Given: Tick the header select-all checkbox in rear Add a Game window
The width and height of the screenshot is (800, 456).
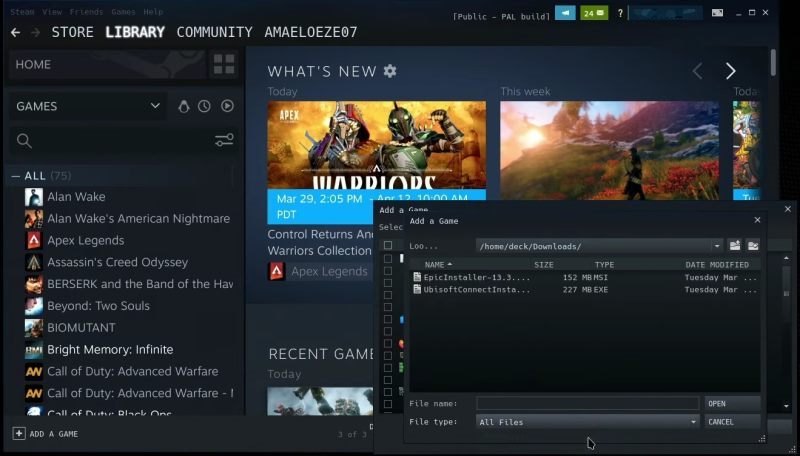Looking at the screenshot, I should 388,245.
